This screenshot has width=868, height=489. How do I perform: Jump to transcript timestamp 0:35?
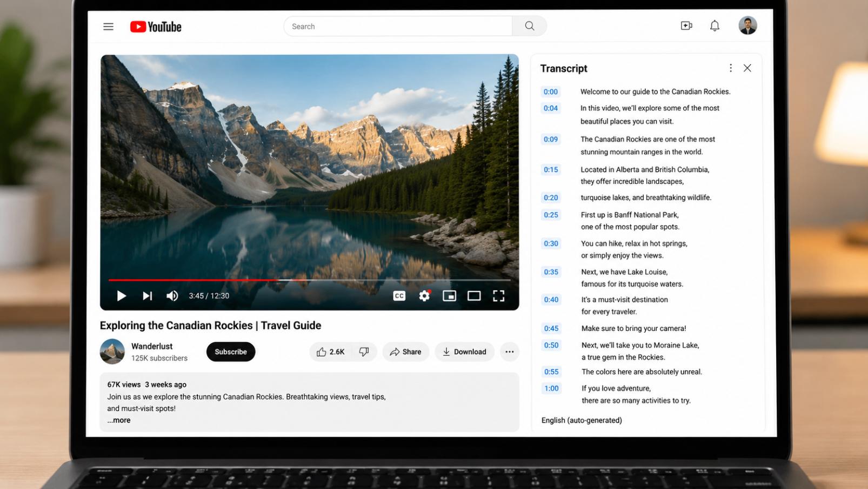[x=551, y=272]
